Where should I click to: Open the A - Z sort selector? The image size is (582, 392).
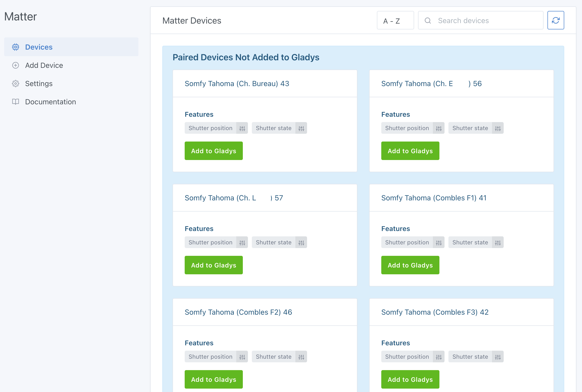pyautogui.click(x=395, y=20)
